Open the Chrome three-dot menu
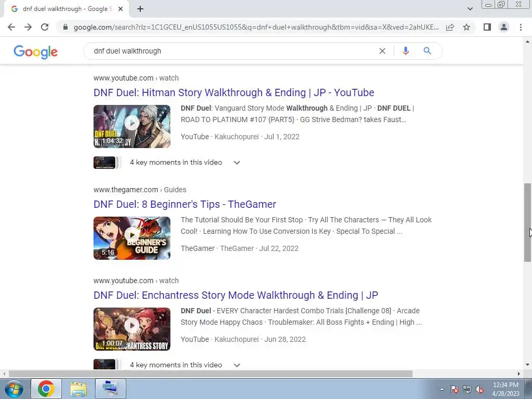The height and width of the screenshot is (399, 532). pyautogui.click(x=521, y=27)
